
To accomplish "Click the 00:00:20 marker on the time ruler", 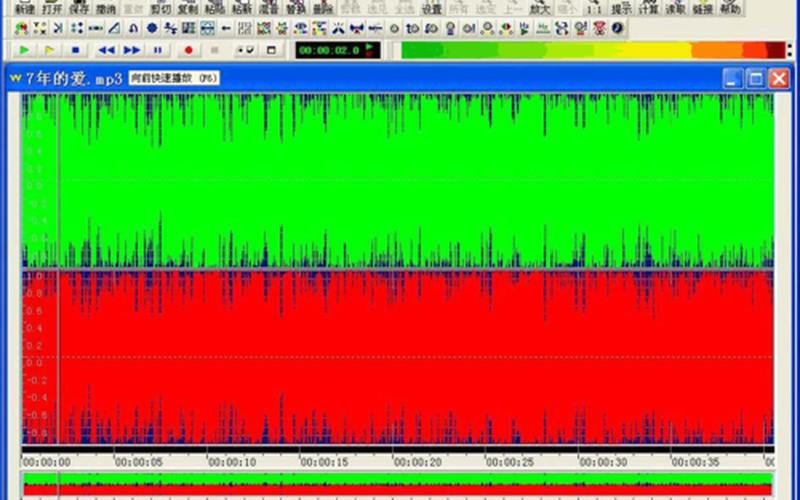I will (x=418, y=462).
